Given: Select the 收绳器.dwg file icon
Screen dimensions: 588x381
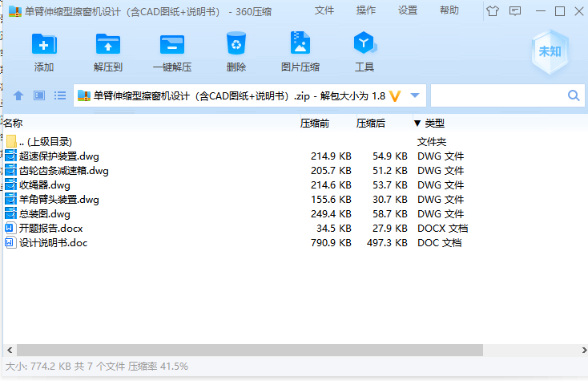Looking at the screenshot, I should click(10, 185).
